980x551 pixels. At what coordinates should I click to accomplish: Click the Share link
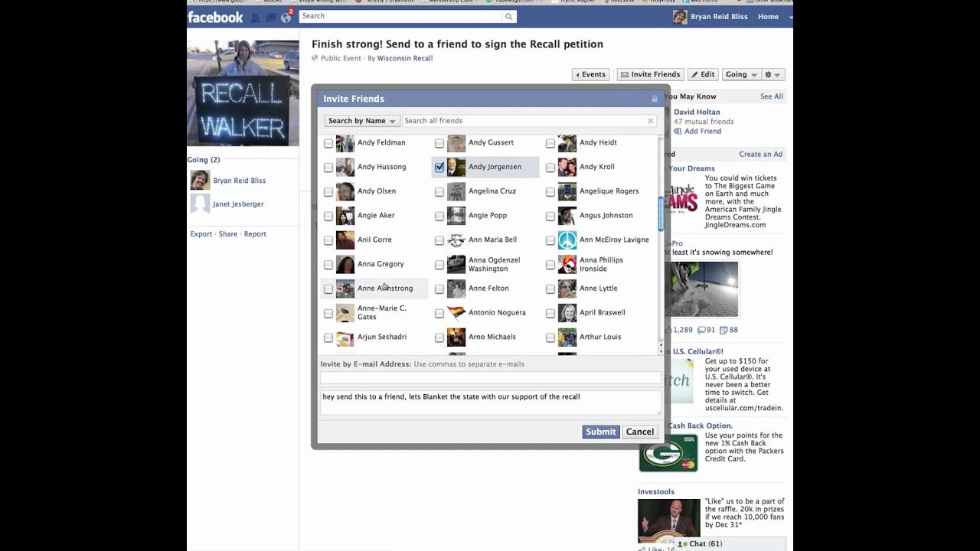tap(228, 234)
